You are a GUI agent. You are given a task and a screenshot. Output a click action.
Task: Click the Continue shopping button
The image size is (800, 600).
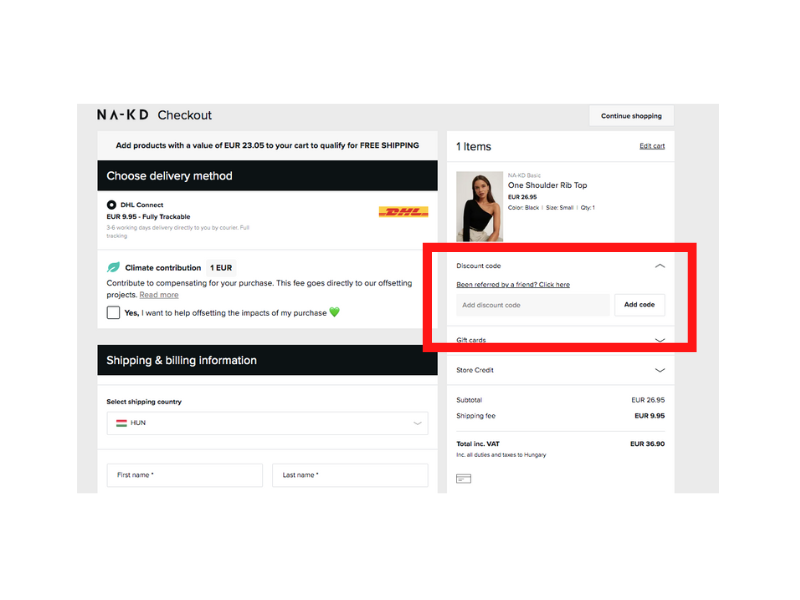point(631,116)
